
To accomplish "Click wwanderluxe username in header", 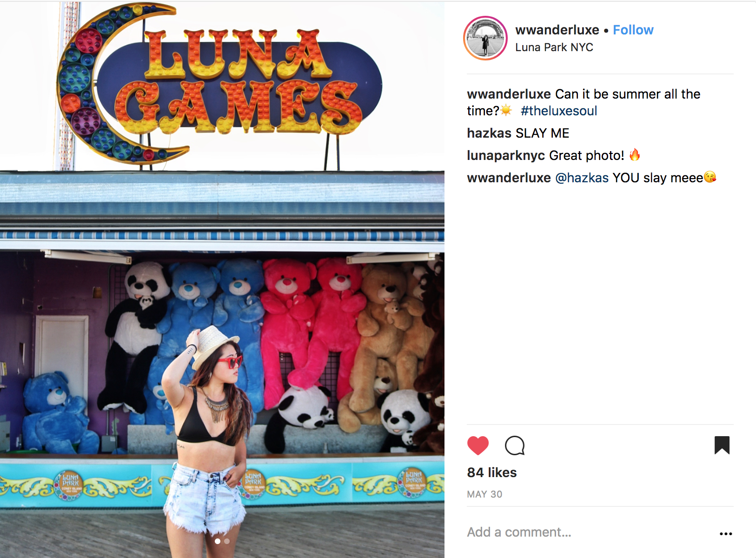I will point(557,30).
